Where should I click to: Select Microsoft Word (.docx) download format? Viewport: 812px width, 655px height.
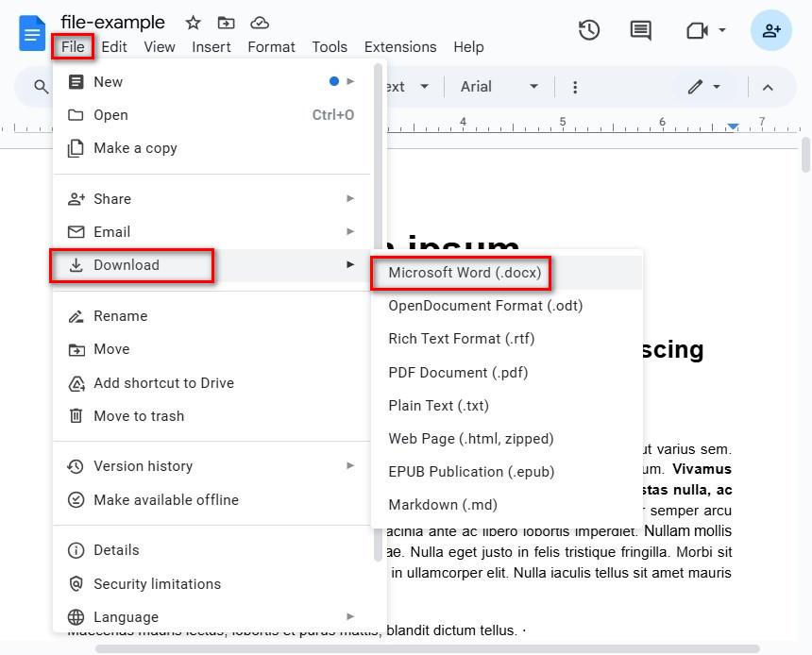[x=462, y=273]
